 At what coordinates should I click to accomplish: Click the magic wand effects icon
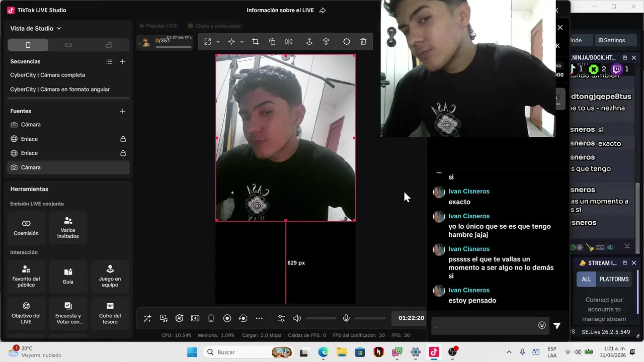147,318
